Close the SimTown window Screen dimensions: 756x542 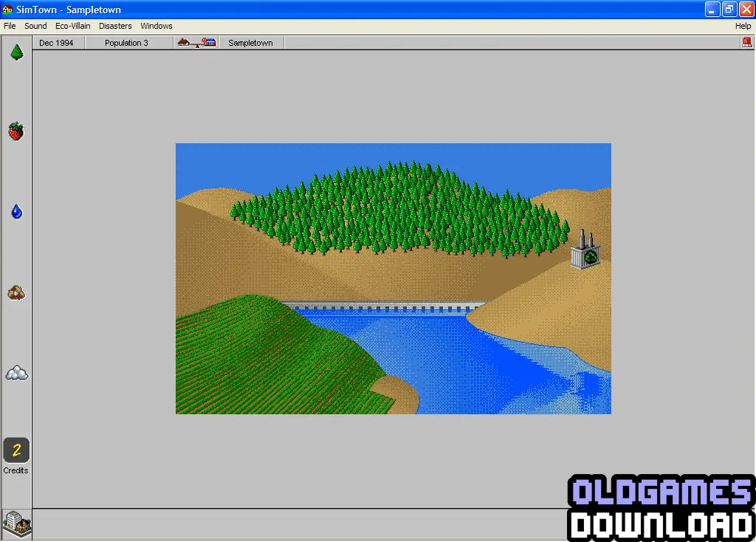pos(746,9)
